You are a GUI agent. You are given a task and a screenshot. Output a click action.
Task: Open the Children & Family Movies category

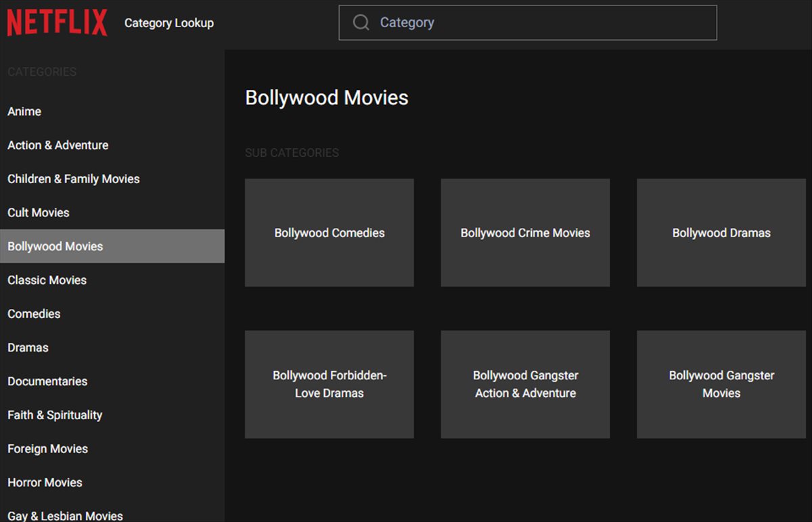73,179
